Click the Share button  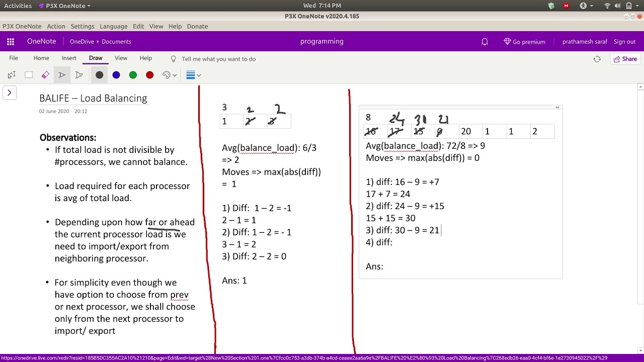(x=625, y=59)
